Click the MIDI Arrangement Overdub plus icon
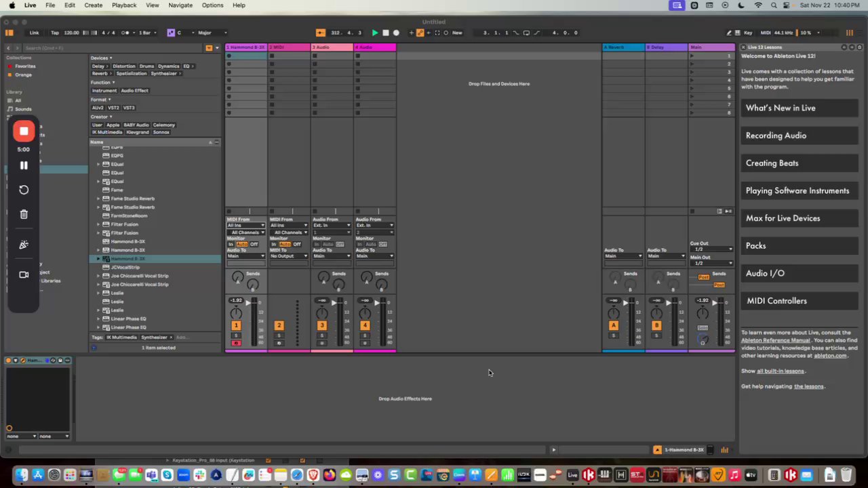The image size is (868, 488). coord(411,33)
